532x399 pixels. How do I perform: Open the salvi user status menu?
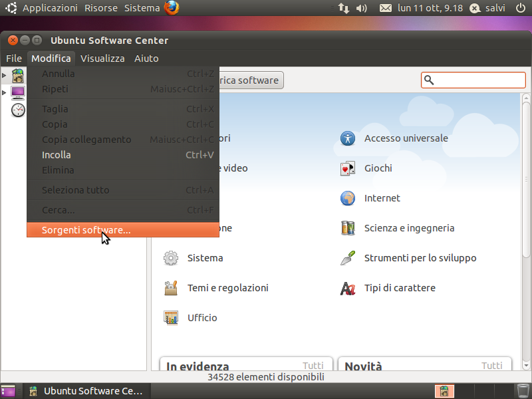pos(487,8)
